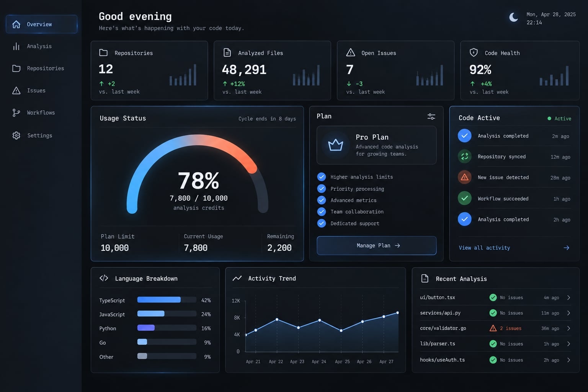Expand the core/validator.go row chevron
The height and width of the screenshot is (392, 588).
pyautogui.click(x=569, y=328)
